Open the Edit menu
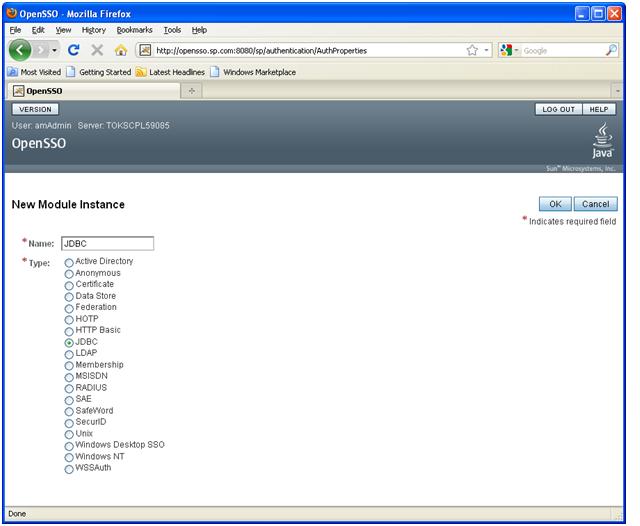 pyautogui.click(x=38, y=30)
